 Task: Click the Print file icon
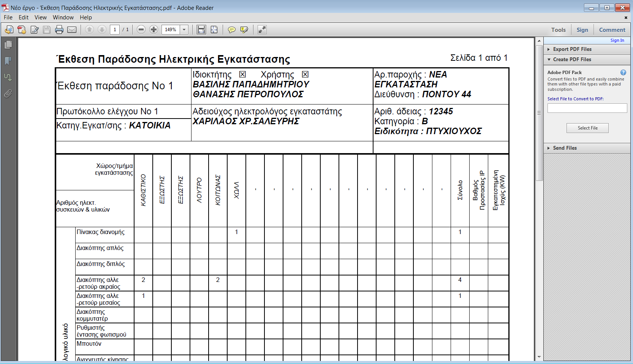coord(59,30)
